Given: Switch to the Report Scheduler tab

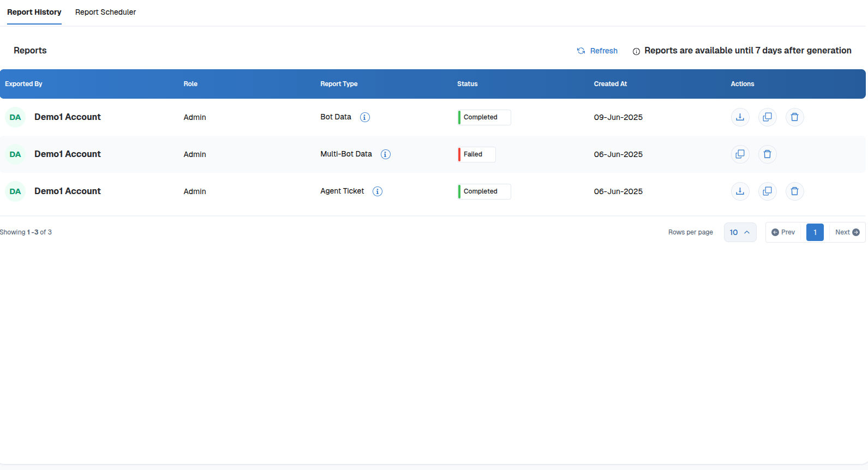Looking at the screenshot, I should 105,12.
